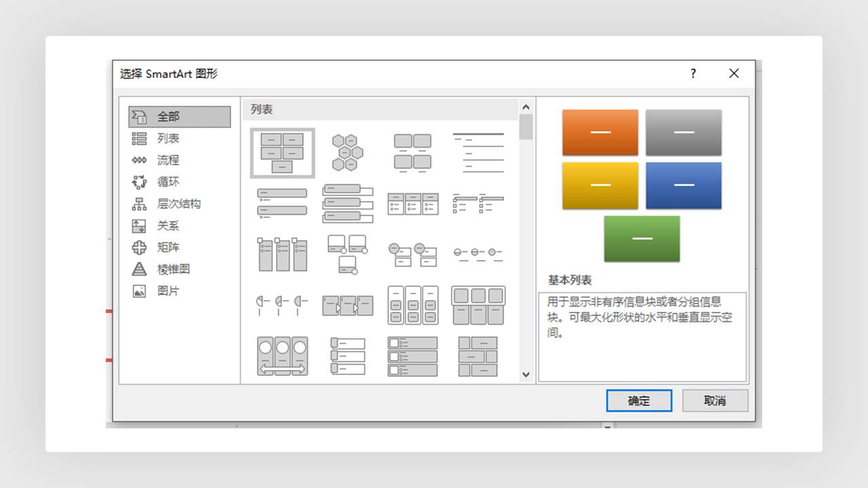Open help with the question mark button
This screenshot has width=868, height=488.
[x=693, y=74]
